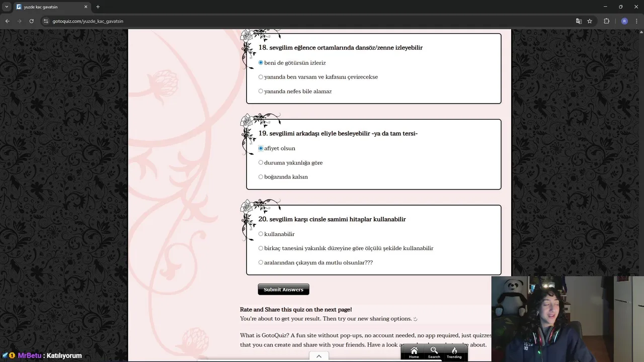Open the extensions puzzle icon

pos(606,21)
